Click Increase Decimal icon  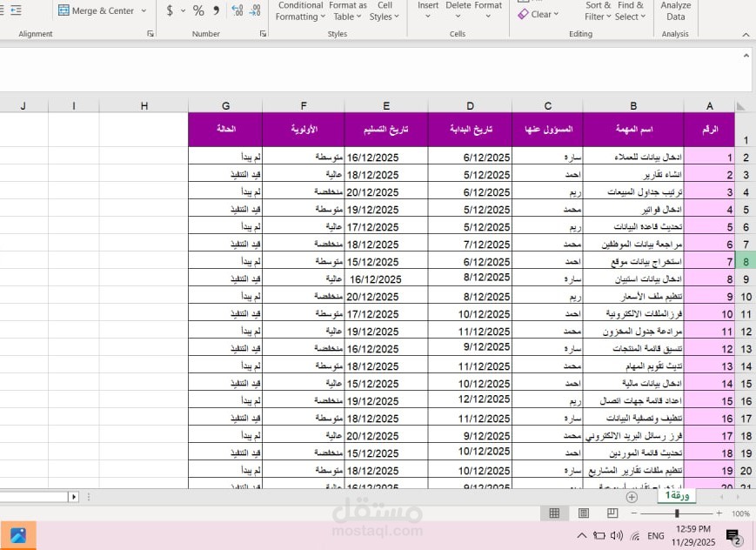(238, 10)
